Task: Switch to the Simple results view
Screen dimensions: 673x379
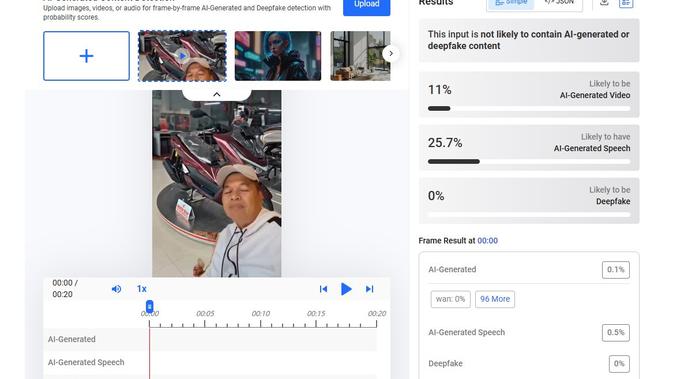Action: (x=511, y=3)
